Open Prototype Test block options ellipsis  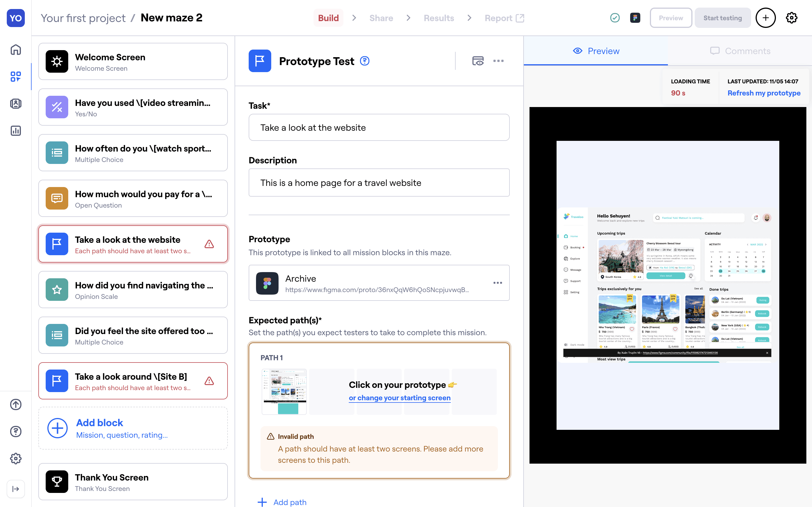[x=498, y=61]
